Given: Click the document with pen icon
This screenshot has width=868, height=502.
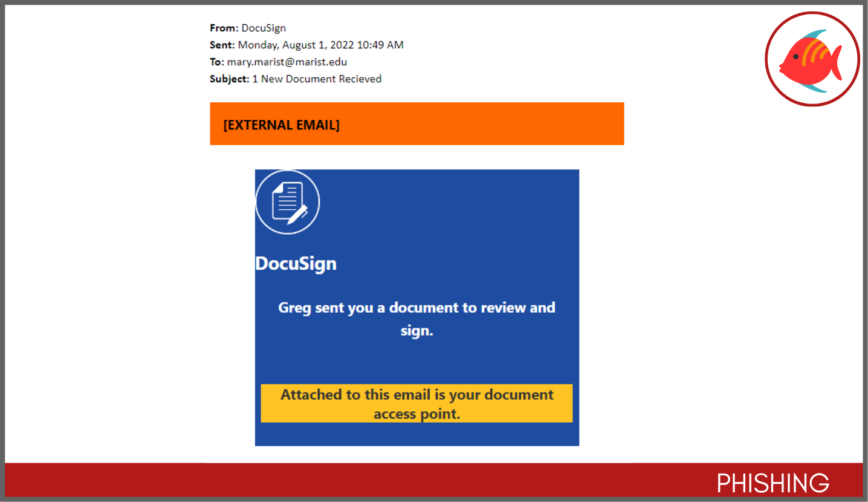Looking at the screenshot, I should tap(288, 202).
